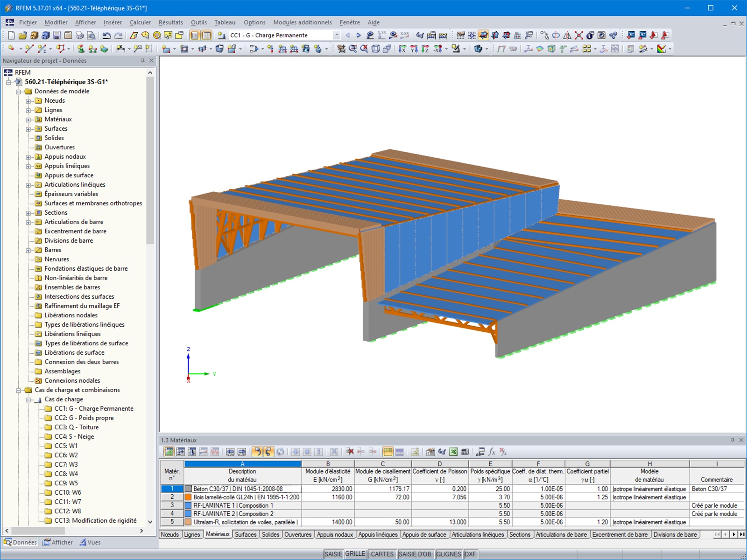Expand the Sections tree item
Image resolution: width=747 pixels, height=560 pixels.
(x=28, y=212)
